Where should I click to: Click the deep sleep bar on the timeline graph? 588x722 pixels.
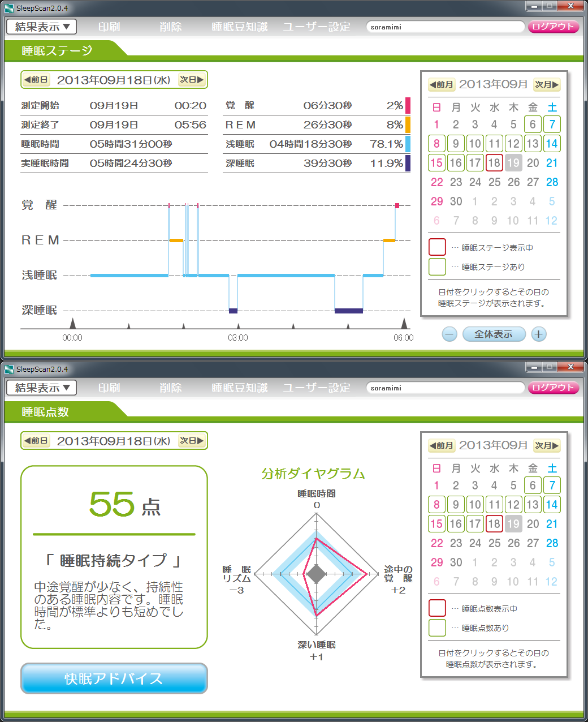pos(348,311)
